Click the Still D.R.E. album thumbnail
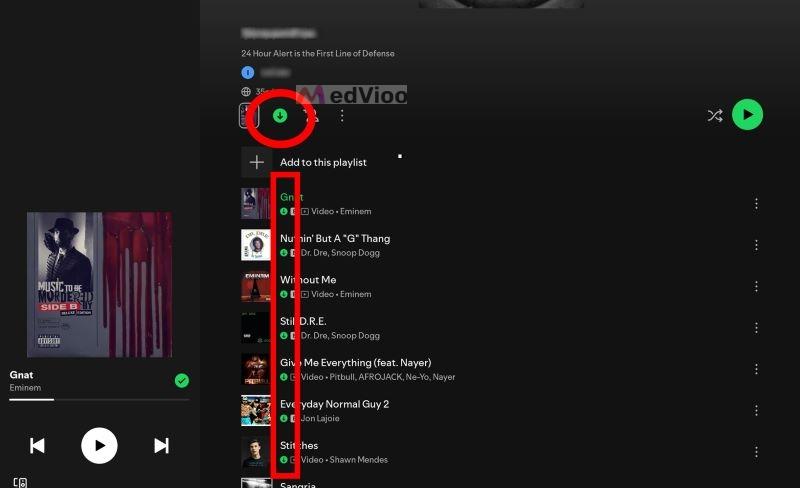Viewport: 800px width, 488px height. tap(256, 328)
